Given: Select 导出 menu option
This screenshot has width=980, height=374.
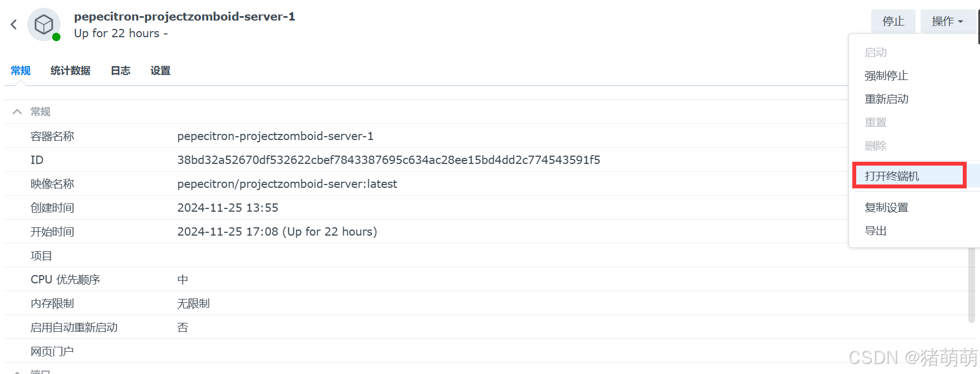Looking at the screenshot, I should click(x=876, y=231).
